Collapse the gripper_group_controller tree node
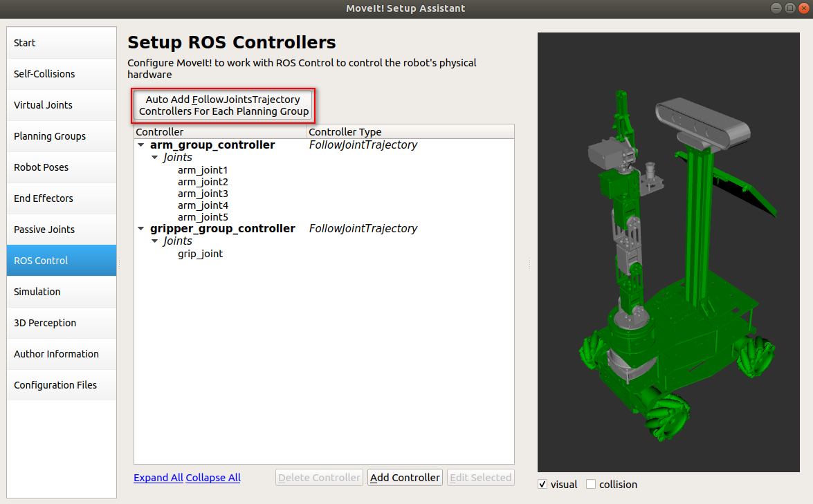The width and height of the screenshot is (813, 504). click(141, 228)
